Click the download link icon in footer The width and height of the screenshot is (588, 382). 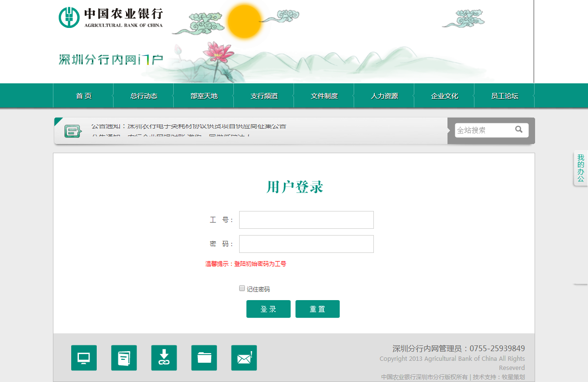tap(164, 358)
